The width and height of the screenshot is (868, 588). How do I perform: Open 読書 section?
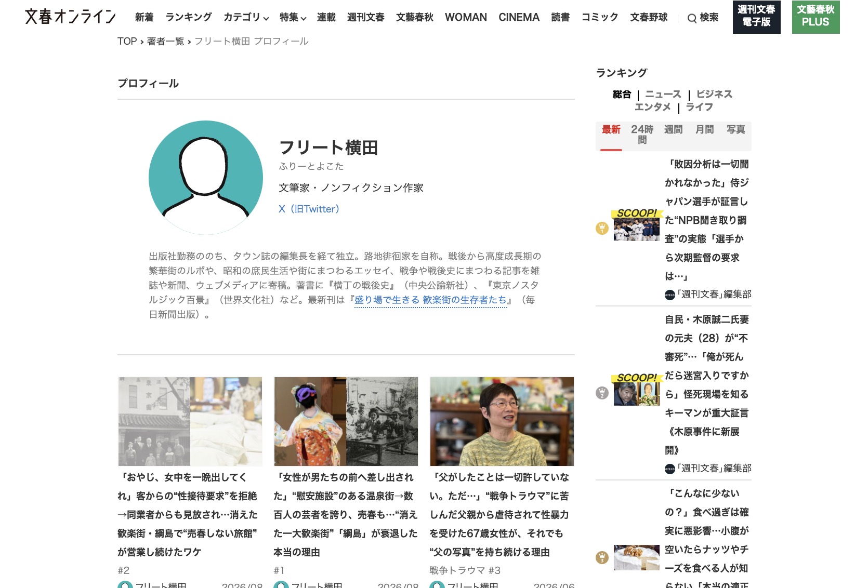click(x=560, y=17)
